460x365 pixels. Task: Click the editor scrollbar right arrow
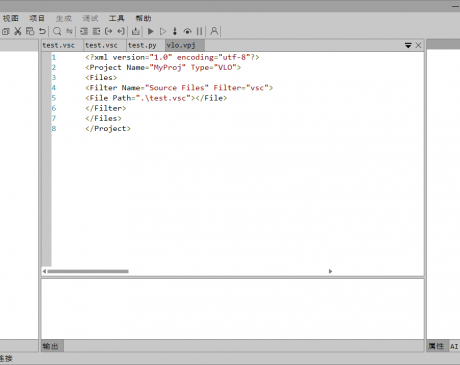330,271
